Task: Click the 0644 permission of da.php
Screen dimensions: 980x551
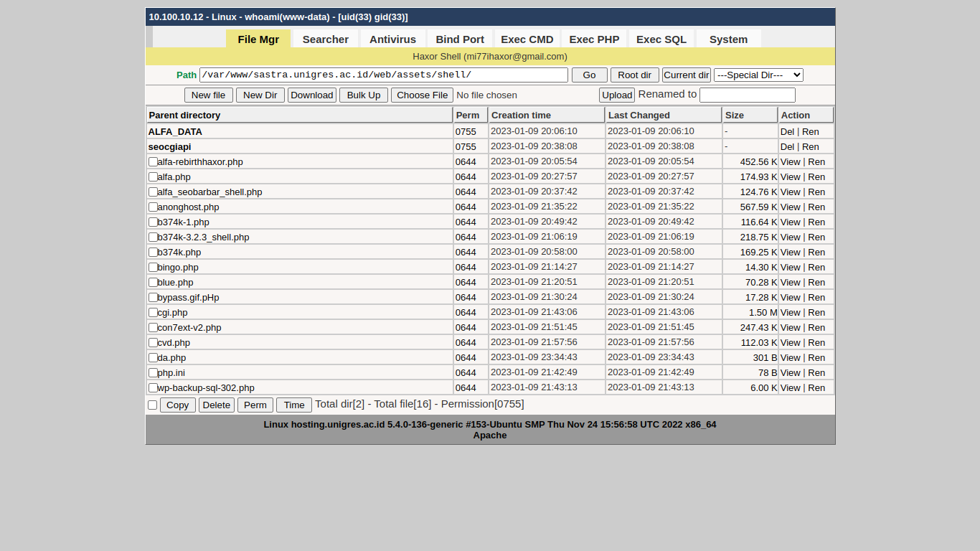Action: [466, 358]
